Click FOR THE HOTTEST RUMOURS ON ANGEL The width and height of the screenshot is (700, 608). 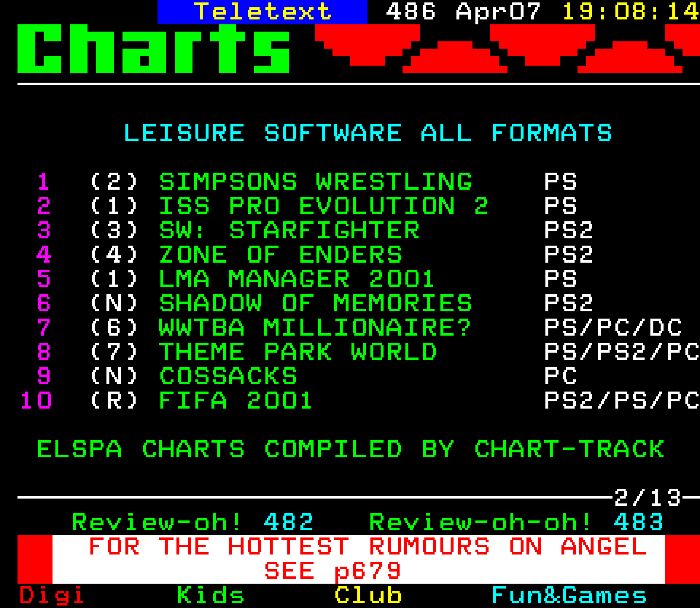[x=368, y=547]
